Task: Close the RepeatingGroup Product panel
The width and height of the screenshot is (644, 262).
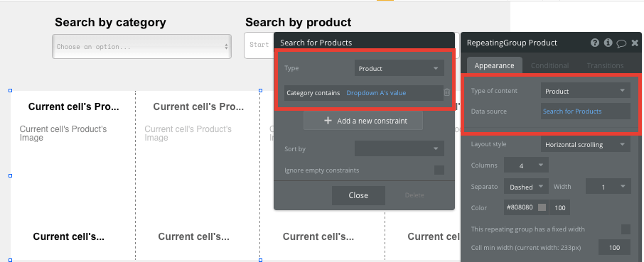Action: (635, 43)
